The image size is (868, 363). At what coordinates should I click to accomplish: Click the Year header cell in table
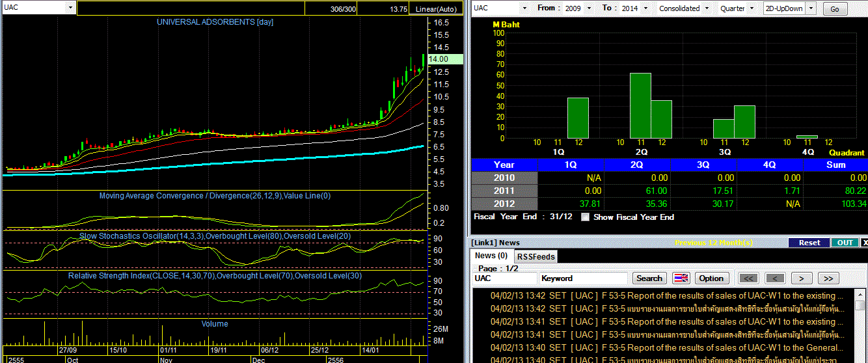[x=504, y=165]
